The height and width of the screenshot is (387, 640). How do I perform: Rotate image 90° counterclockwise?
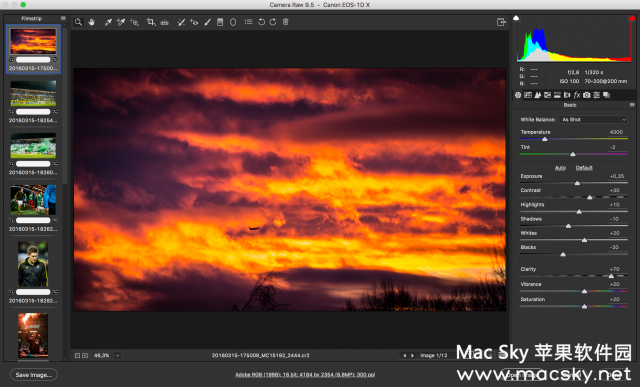[x=261, y=22]
